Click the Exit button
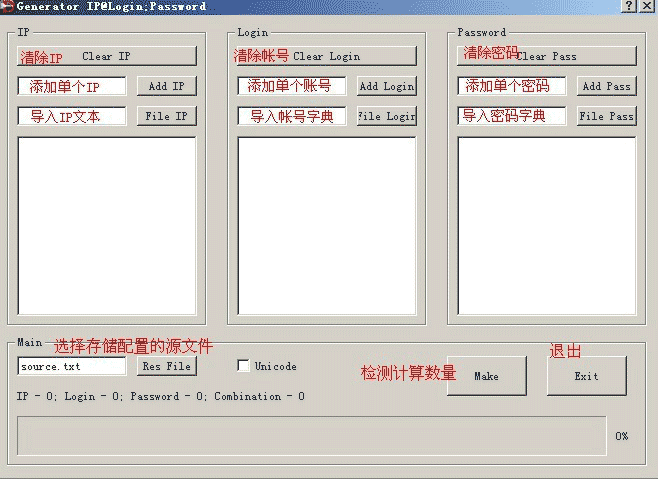The width and height of the screenshot is (658, 479). (x=586, y=376)
